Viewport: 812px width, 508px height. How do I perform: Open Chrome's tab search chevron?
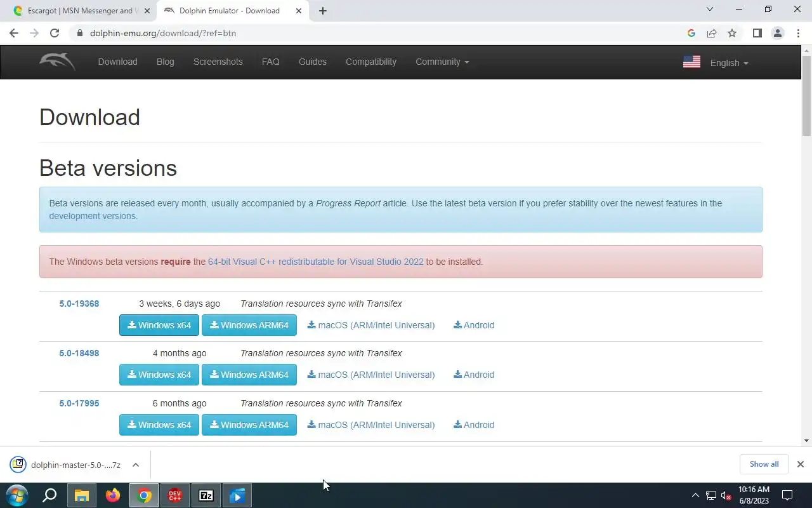710,10
